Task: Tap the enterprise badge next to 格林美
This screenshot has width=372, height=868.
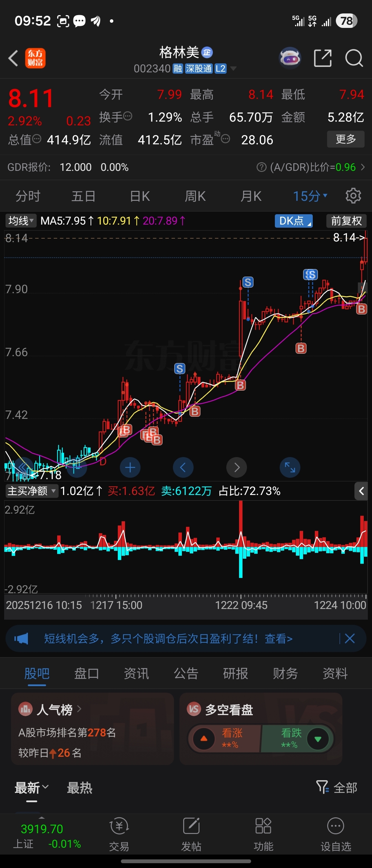Action: coord(207,52)
